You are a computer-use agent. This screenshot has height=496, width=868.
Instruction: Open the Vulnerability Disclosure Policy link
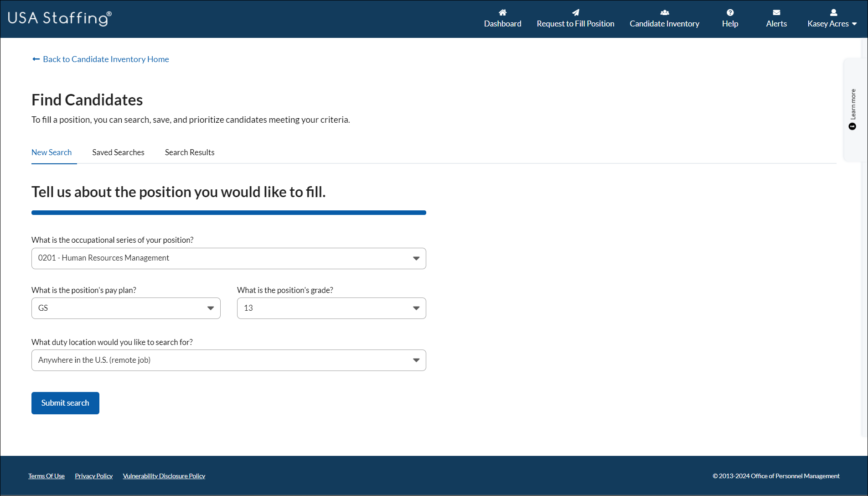click(x=164, y=475)
